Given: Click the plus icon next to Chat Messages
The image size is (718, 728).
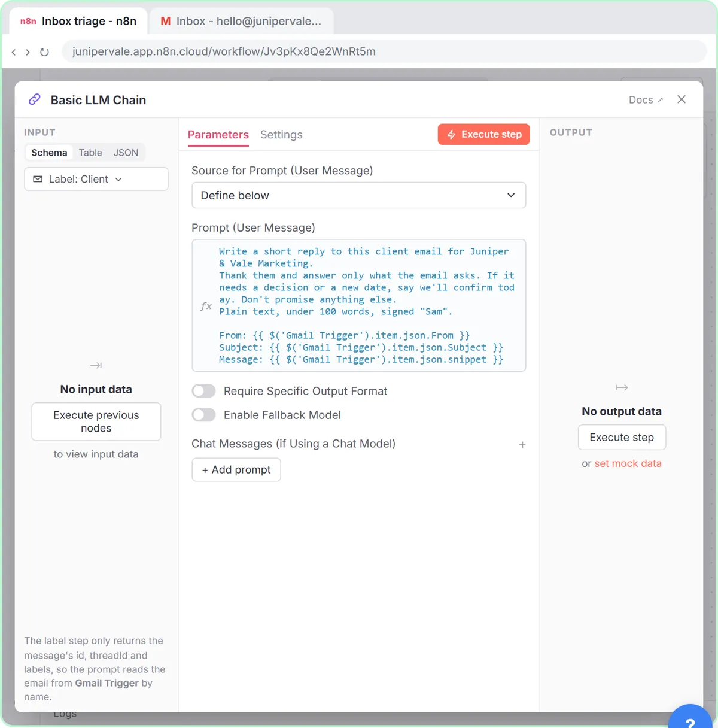Looking at the screenshot, I should click(522, 445).
